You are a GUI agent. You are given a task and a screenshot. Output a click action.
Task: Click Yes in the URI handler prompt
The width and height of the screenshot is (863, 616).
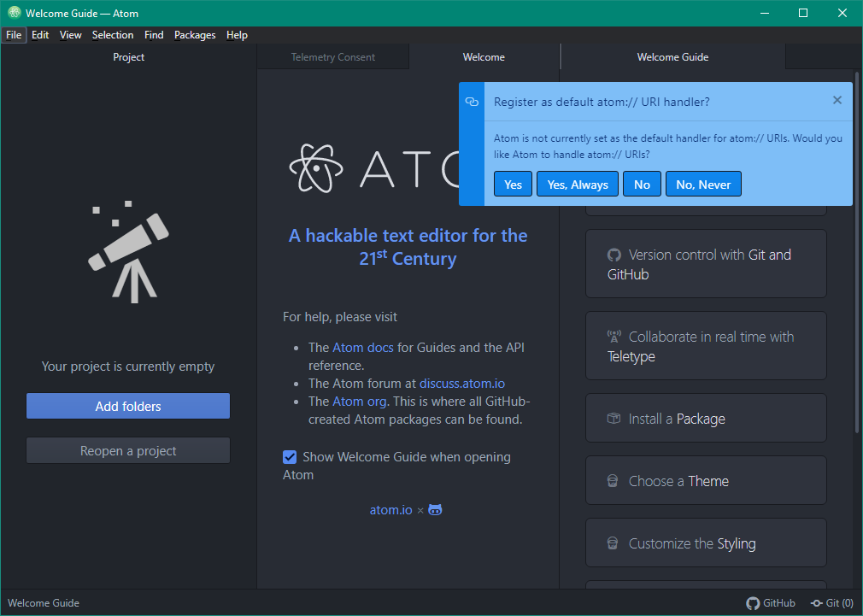point(513,184)
